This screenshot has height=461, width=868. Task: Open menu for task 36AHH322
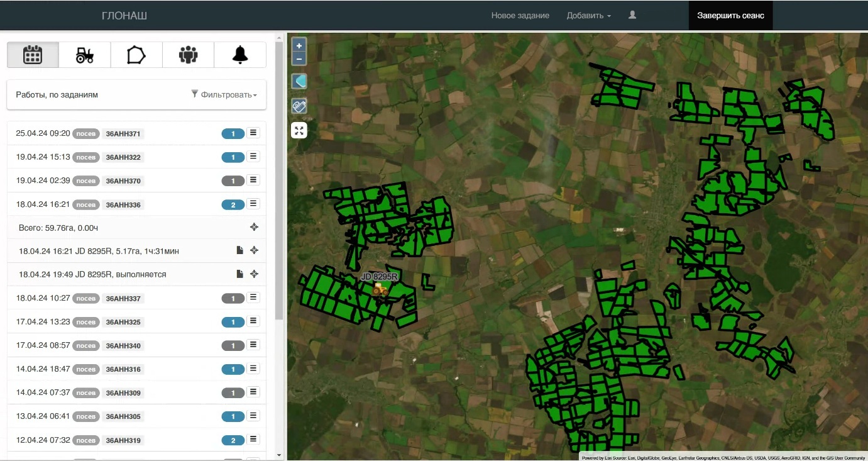(x=253, y=157)
